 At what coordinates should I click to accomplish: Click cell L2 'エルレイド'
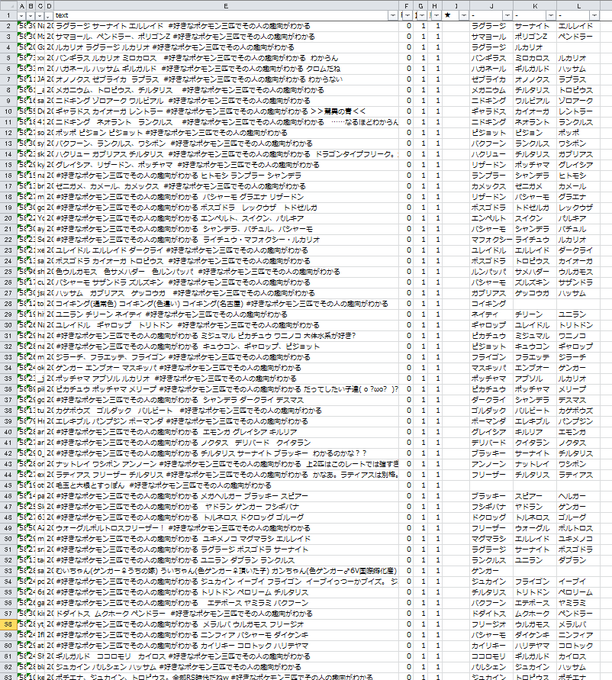[x=579, y=26]
